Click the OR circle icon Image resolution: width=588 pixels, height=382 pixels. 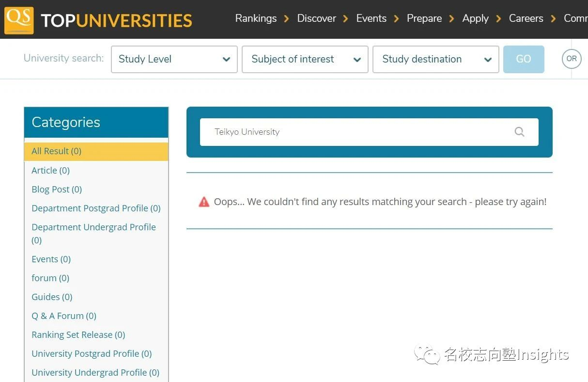[x=572, y=59]
